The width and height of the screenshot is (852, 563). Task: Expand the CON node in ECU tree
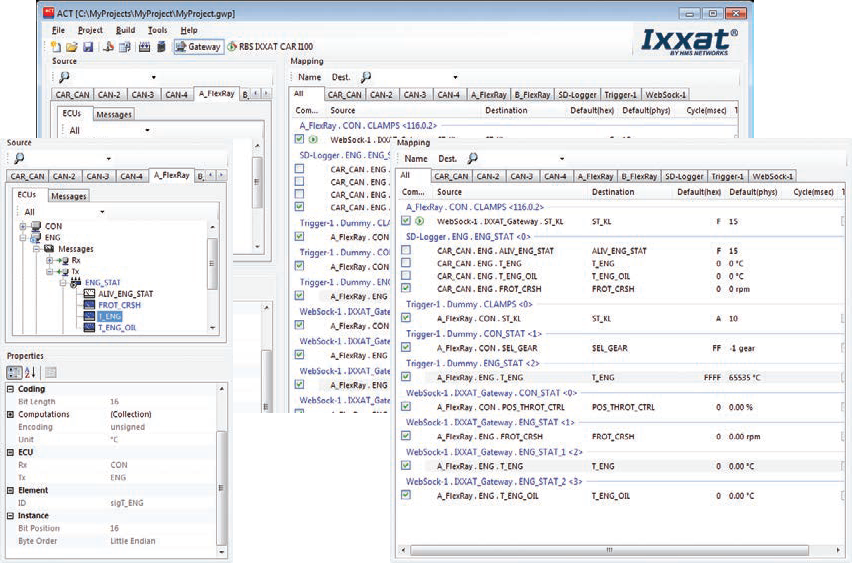[23, 226]
